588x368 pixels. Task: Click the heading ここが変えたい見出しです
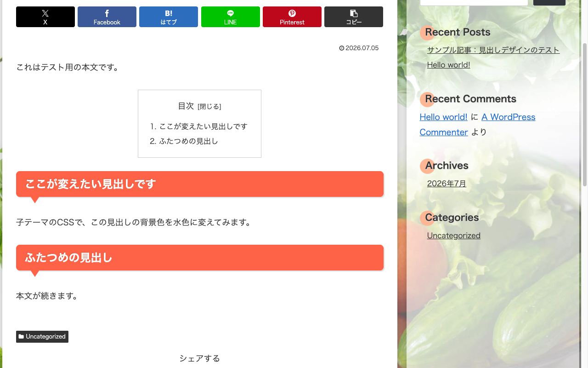click(200, 184)
